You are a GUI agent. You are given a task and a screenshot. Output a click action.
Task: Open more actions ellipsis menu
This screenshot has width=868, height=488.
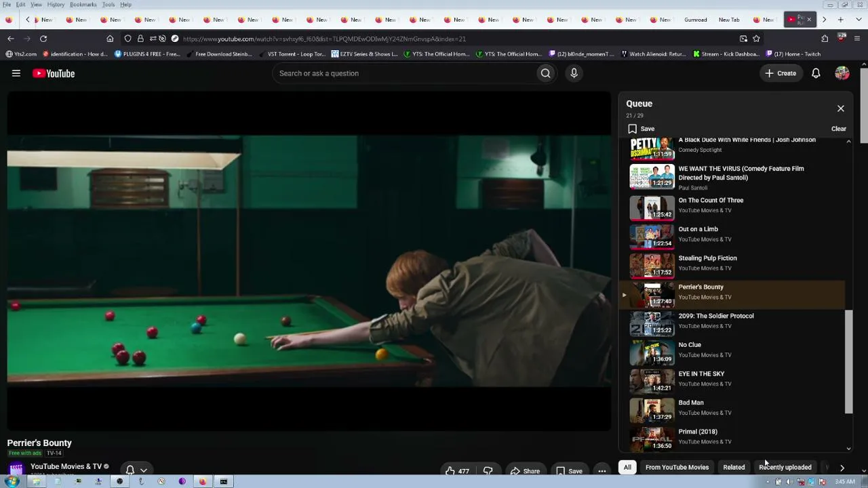coord(601,470)
